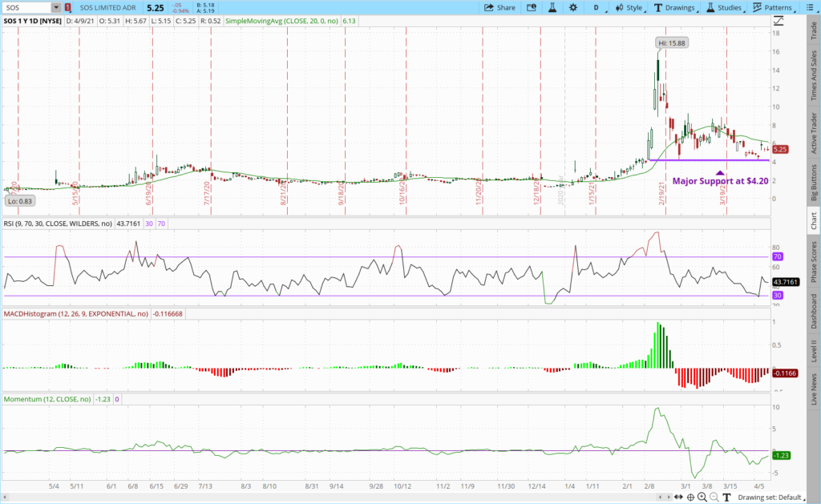This screenshot has width=821, height=504.
Task: Click the RSI 30 oversold level tag
Action: point(778,295)
